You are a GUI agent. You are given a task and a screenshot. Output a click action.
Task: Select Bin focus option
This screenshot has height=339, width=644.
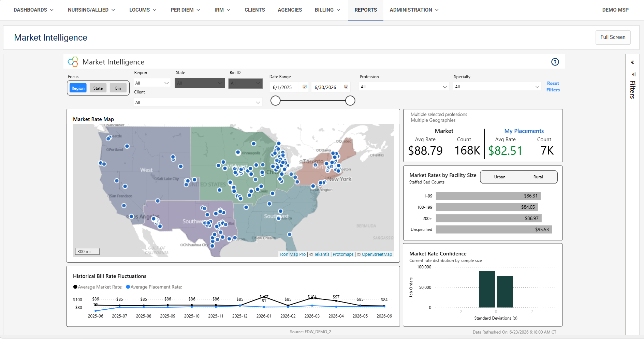118,88
